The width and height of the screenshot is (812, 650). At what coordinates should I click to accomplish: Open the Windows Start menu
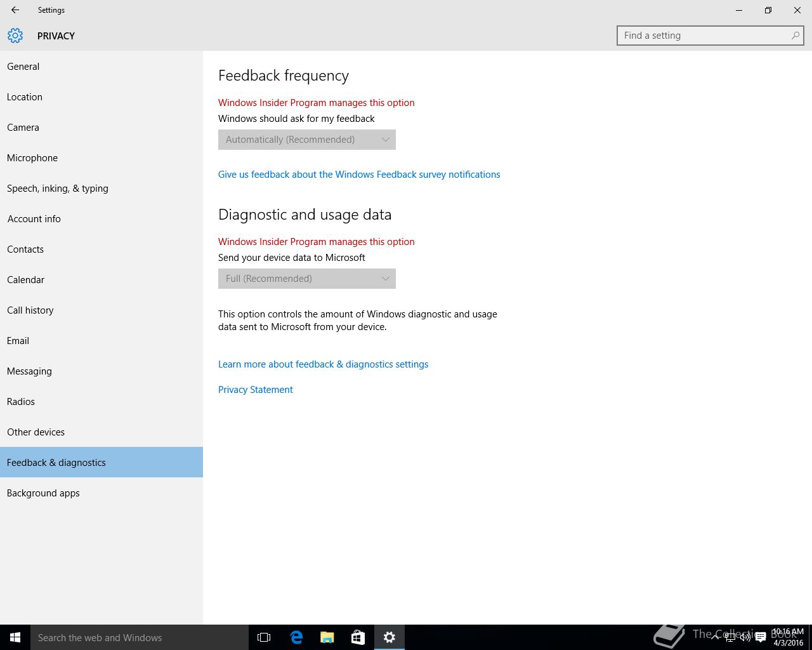15,637
